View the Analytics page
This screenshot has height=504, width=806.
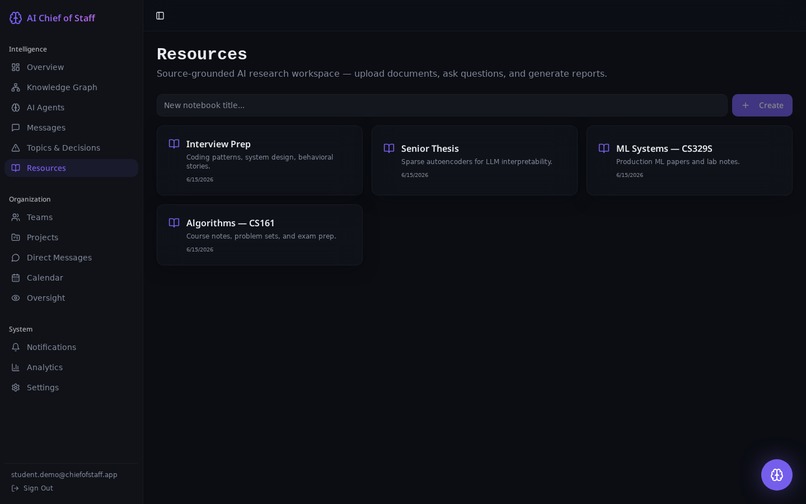pos(71,367)
